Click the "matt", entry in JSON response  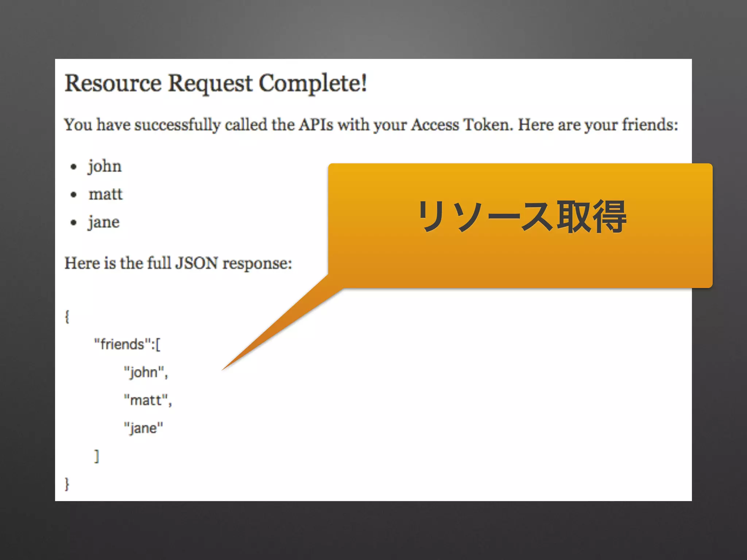pos(148,400)
